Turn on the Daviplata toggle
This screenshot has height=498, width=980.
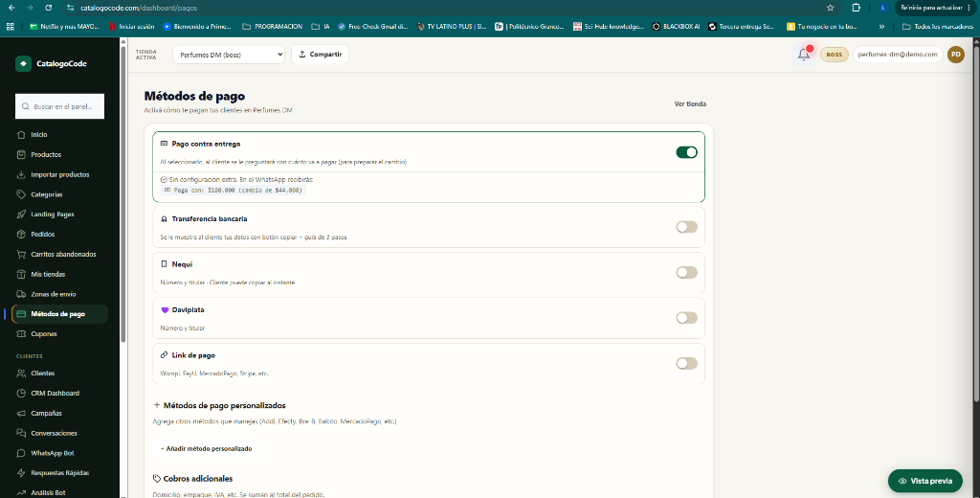[x=686, y=318]
